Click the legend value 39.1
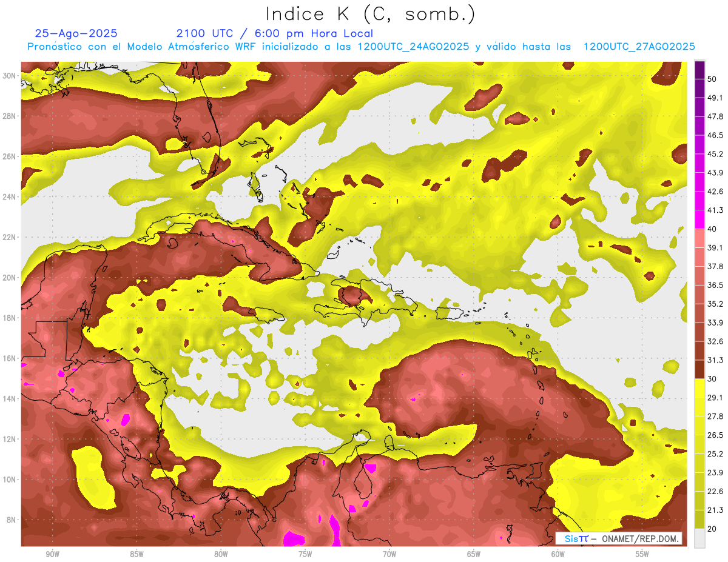The width and height of the screenshot is (728, 562). coord(715,247)
